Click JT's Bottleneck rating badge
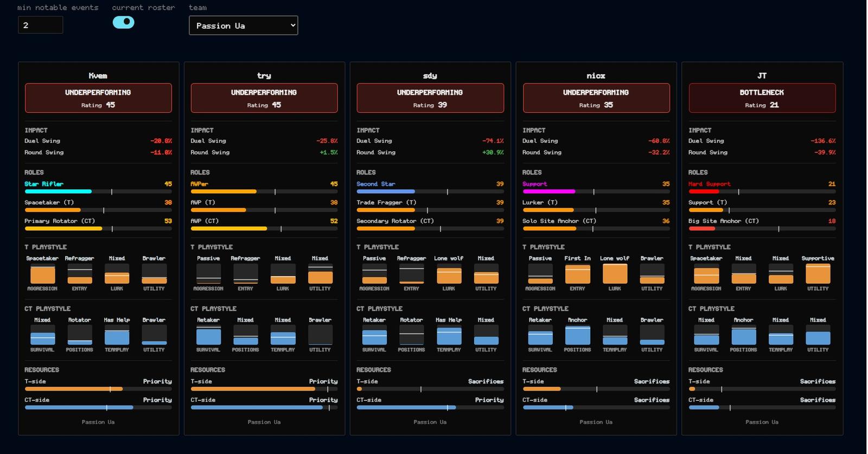The height and width of the screenshot is (454, 868). click(762, 98)
